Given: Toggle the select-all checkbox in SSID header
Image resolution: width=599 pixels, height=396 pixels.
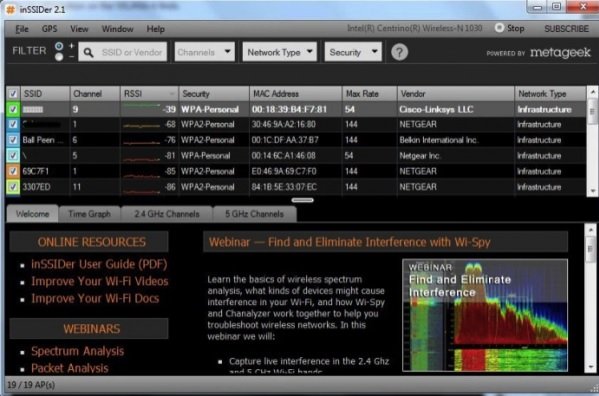Looking at the screenshot, I should (13, 94).
